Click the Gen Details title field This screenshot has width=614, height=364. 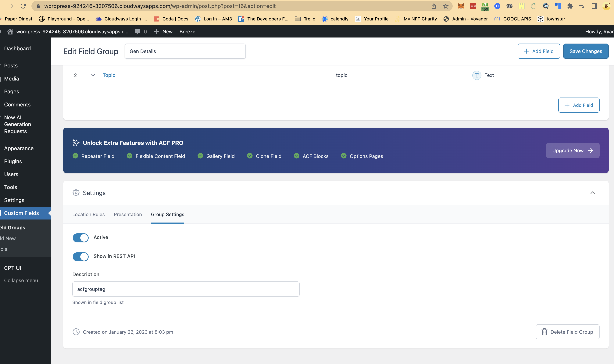[x=185, y=51]
